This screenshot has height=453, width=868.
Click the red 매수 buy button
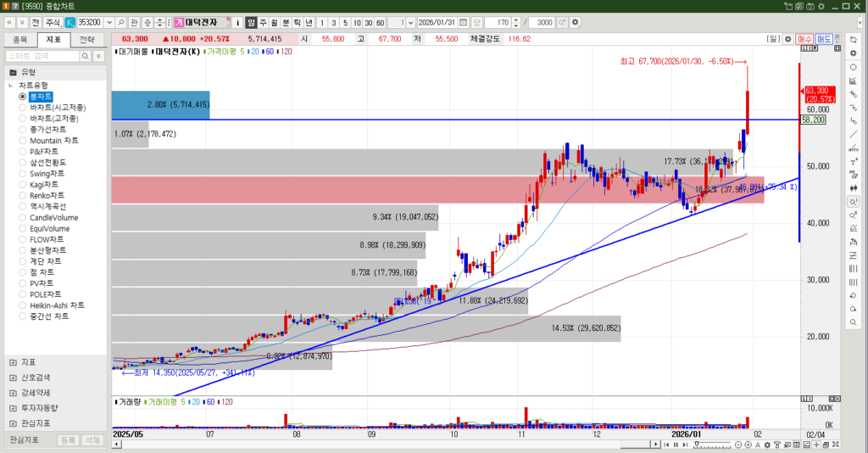pos(804,39)
